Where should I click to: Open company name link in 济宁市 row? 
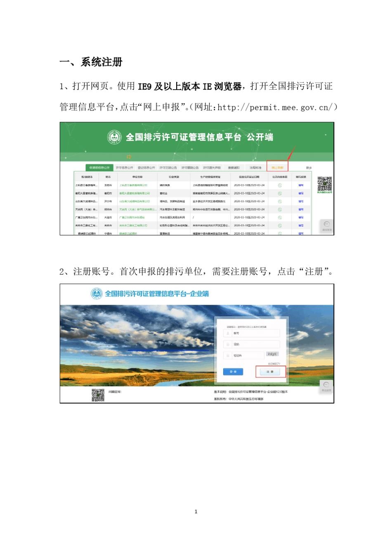coord(135,202)
